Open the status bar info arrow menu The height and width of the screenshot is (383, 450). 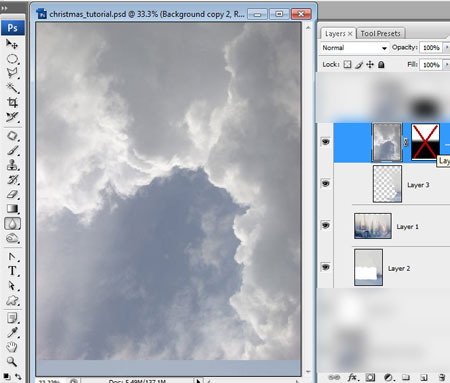tap(198, 380)
